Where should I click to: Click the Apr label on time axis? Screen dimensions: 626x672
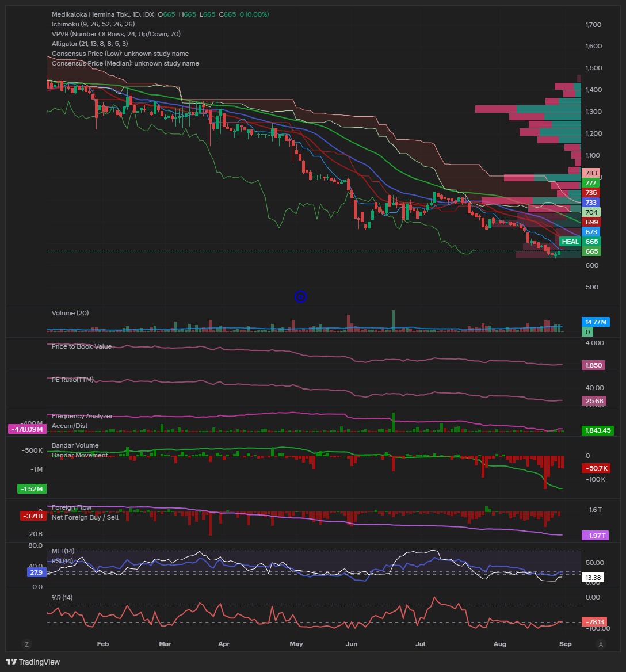[x=224, y=644]
